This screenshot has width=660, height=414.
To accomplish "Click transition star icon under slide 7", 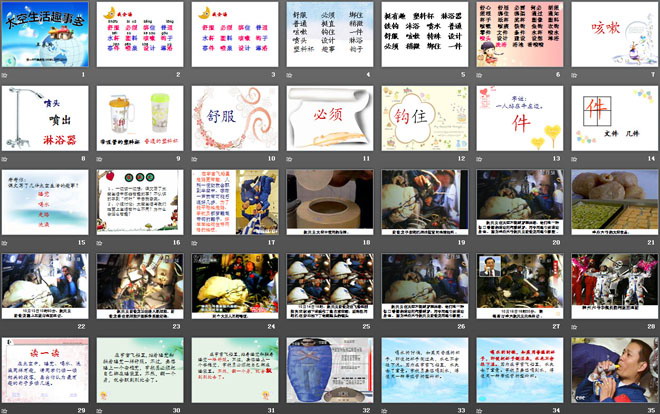I will [x=574, y=75].
